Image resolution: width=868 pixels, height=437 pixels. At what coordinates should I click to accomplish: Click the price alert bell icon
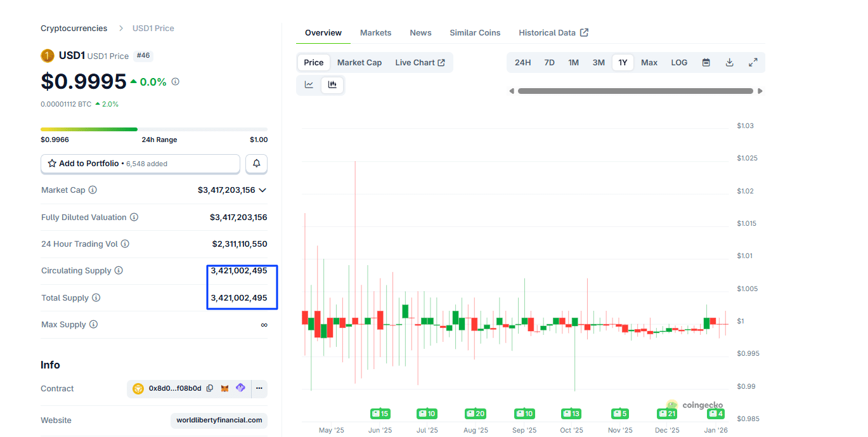point(256,163)
